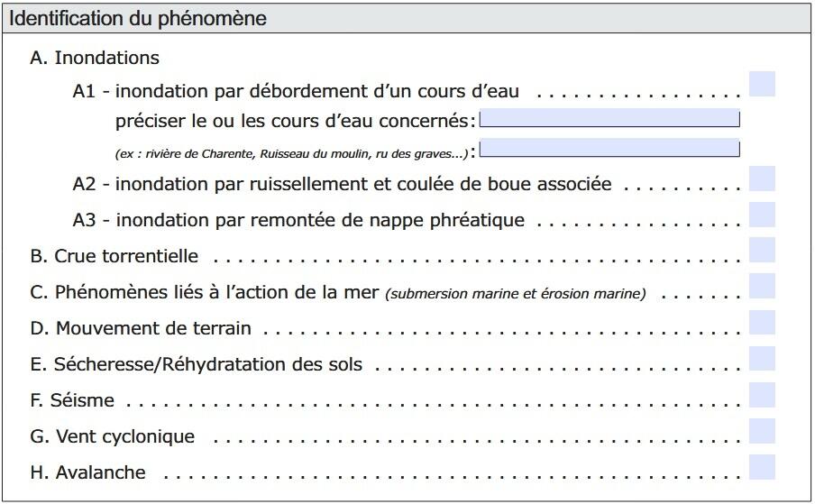Screen dimensions: 815x504
Task: Enable the G. Vent cyclonique checkbox
Action: click(762, 431)
